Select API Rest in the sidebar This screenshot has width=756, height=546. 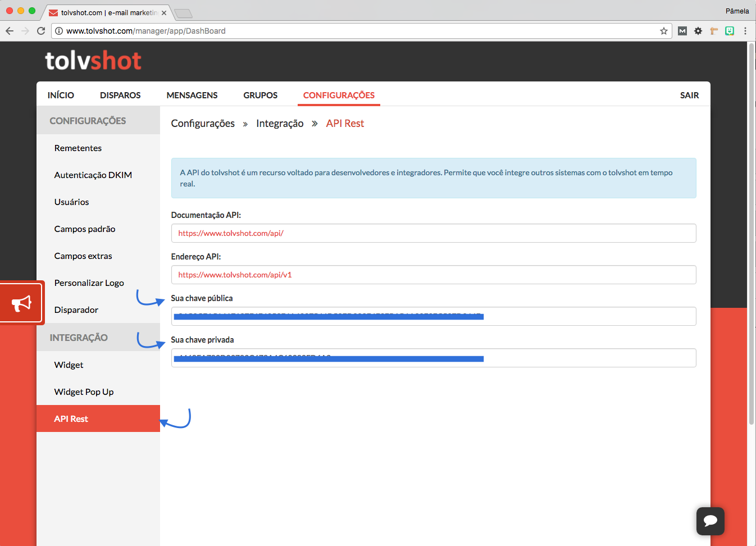pyautogui.click(x=98, y=418)
